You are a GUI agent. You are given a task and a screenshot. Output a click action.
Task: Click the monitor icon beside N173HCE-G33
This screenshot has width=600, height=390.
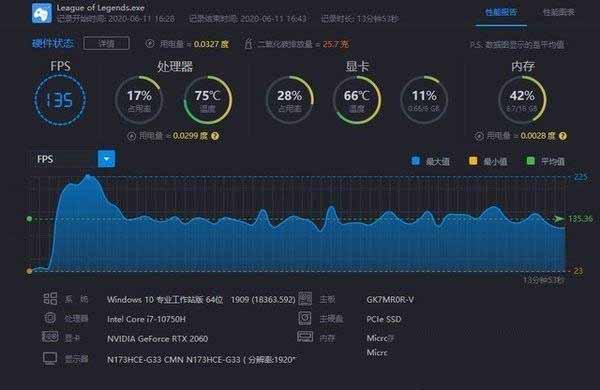tap(50, 359)
